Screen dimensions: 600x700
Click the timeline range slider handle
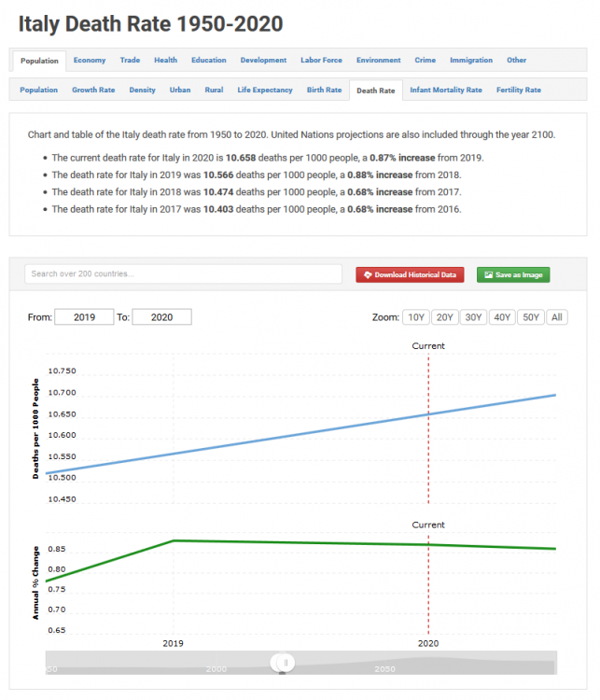click(283, 663)
